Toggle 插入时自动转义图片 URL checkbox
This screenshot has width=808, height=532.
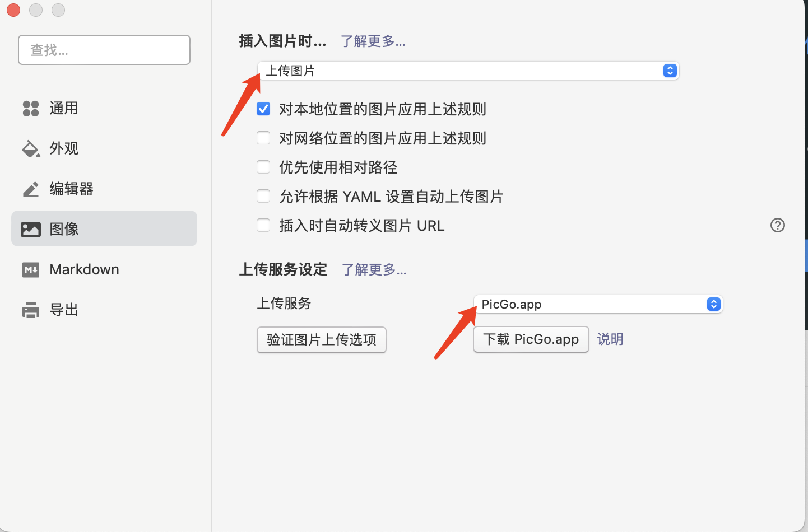pos(263,225)
